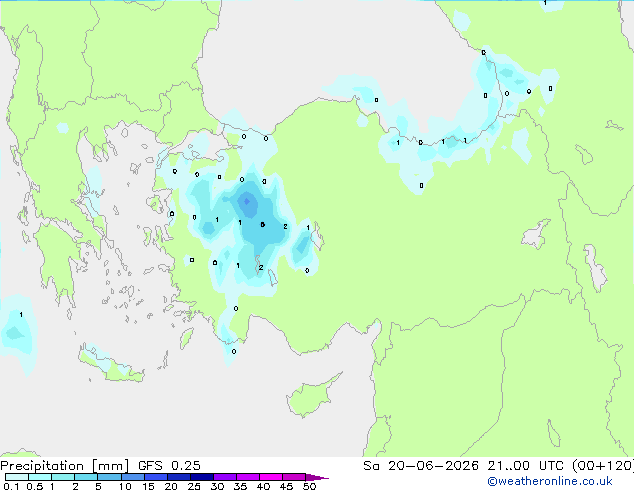Click the 45 legend scale label
The image size is (634, 490).
click(286, 486)
